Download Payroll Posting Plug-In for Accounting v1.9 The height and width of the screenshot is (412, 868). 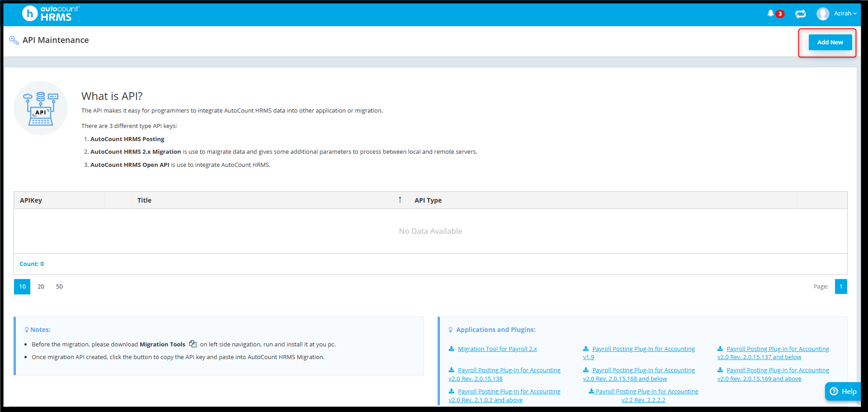639,353
